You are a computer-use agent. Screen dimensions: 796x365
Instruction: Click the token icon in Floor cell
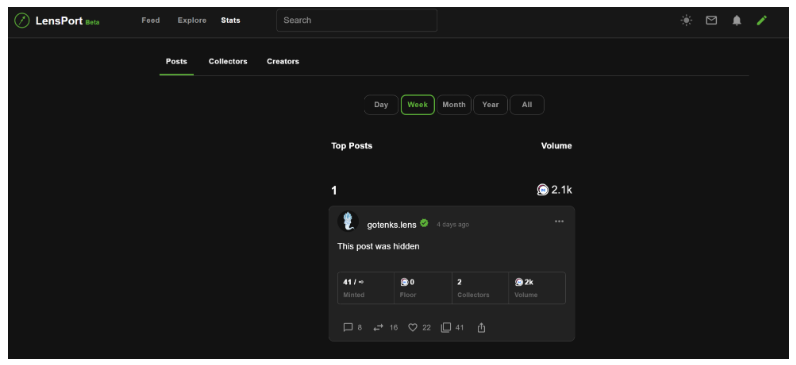404,282
